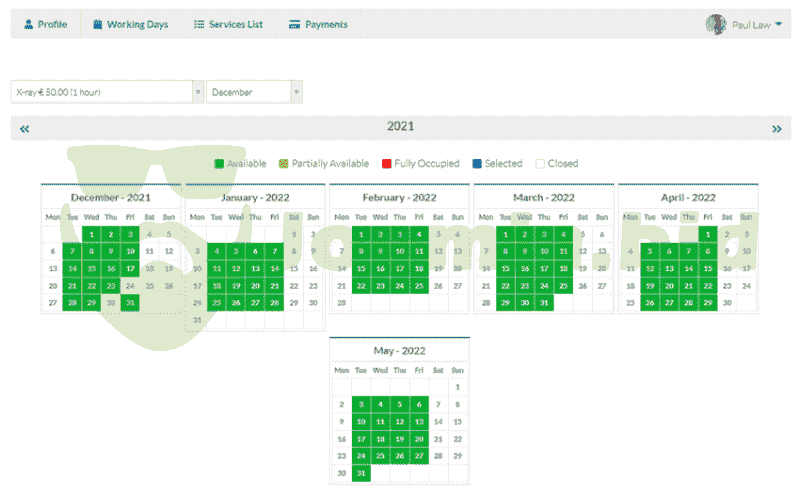Click the Profile person icon
This screenshot has width=800, height=494.
[x=29, y=24]
